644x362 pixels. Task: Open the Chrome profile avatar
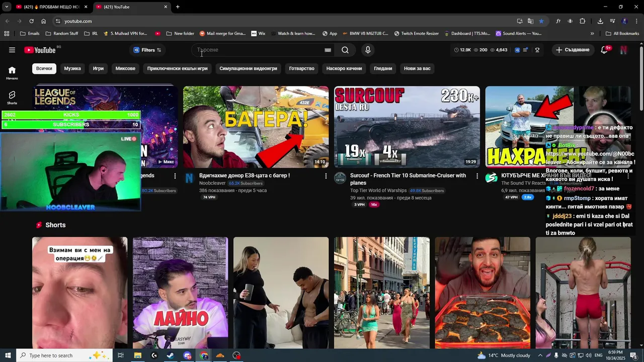click(x=624, y=21)
